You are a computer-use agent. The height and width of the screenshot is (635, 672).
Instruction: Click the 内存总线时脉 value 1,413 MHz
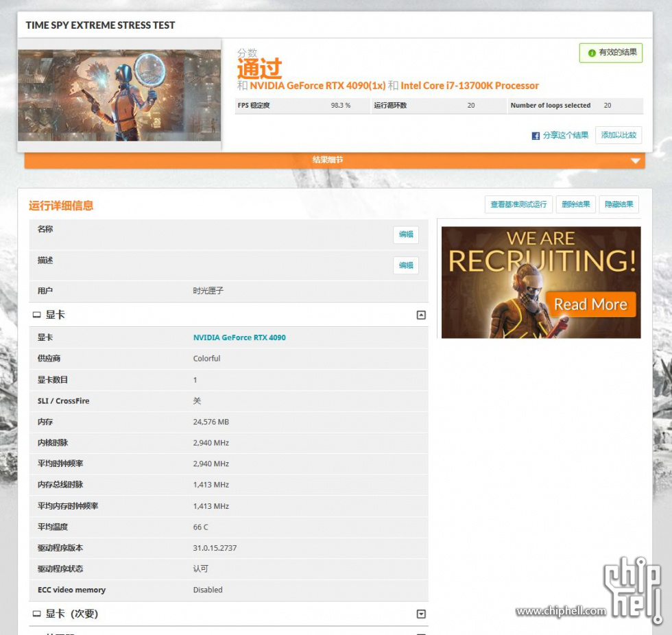point(211,485)
